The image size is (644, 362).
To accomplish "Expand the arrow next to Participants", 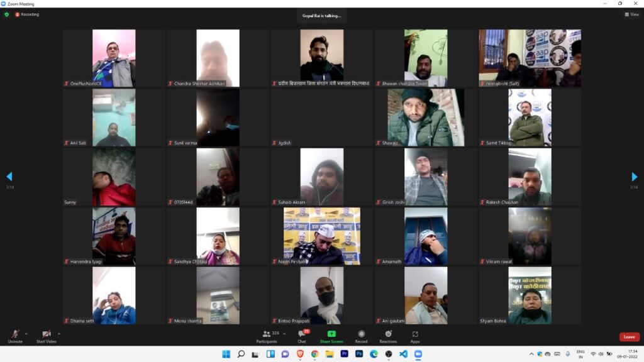I will point(284,334).
